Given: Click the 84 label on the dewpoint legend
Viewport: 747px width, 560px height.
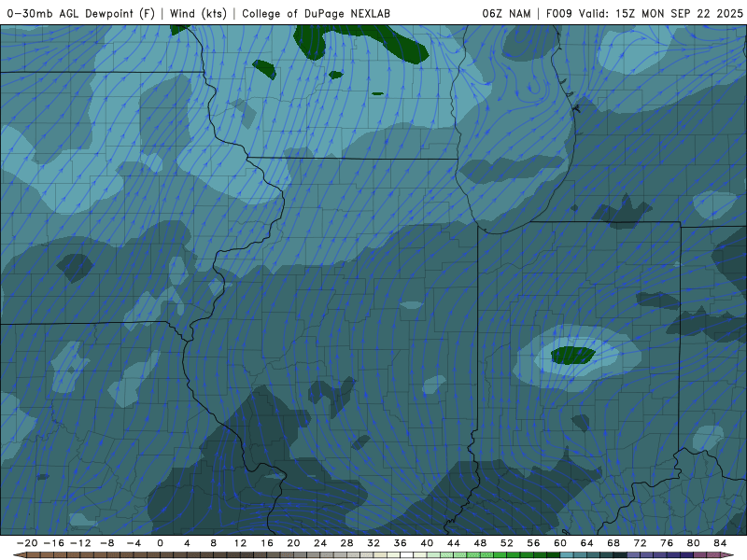Looking at the screenshot, I should [x=720, y=543].
